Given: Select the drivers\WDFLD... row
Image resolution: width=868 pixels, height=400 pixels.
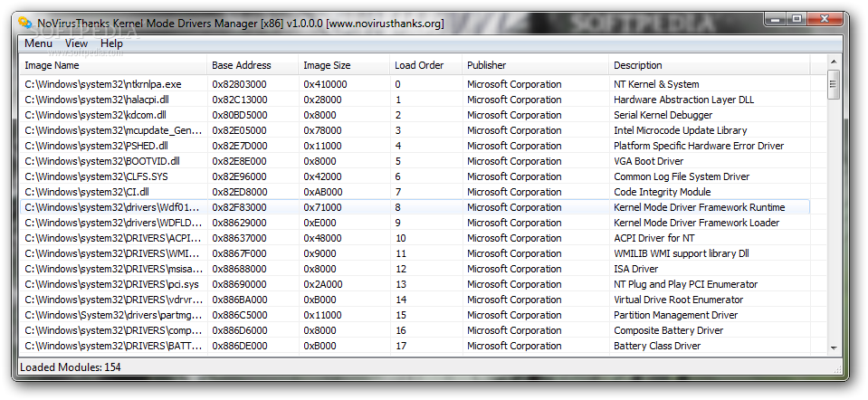Looking at the screenshot, I should pyautogui.click(x=415, y=223).
